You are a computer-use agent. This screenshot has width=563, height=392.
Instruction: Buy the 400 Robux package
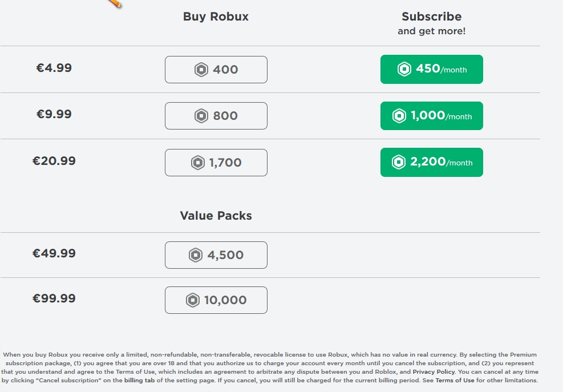pyautogui.click(x=216, y=69)
